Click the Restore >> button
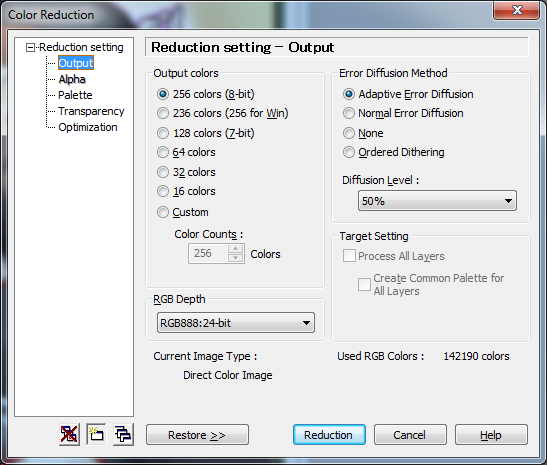This screenshot has width=547, height=465. tap(197, 435)
